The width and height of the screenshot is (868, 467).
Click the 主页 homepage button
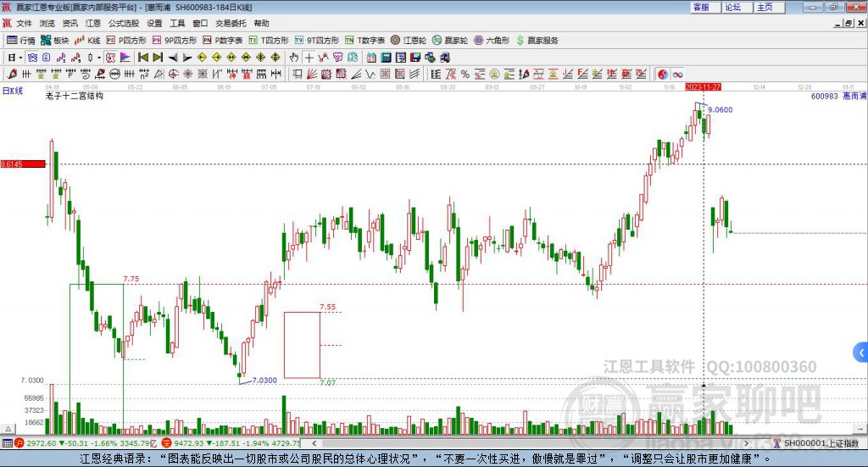(x=769, y=7)
